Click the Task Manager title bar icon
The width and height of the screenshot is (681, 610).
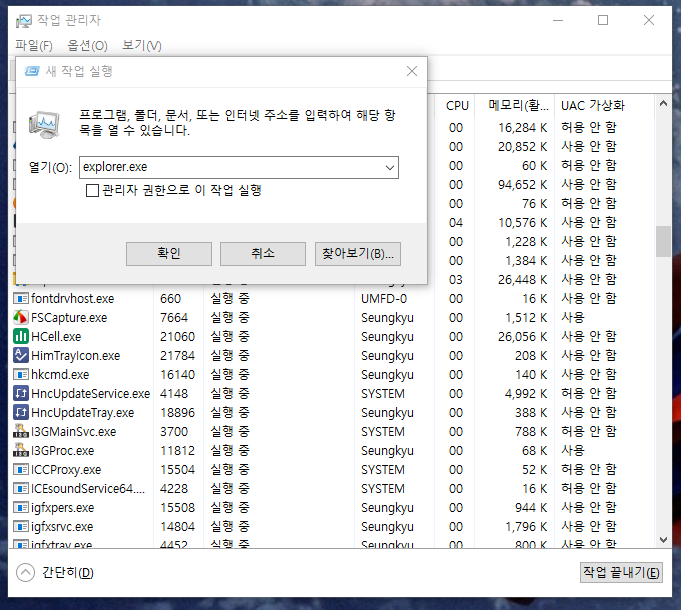click(x=23, y=20)
